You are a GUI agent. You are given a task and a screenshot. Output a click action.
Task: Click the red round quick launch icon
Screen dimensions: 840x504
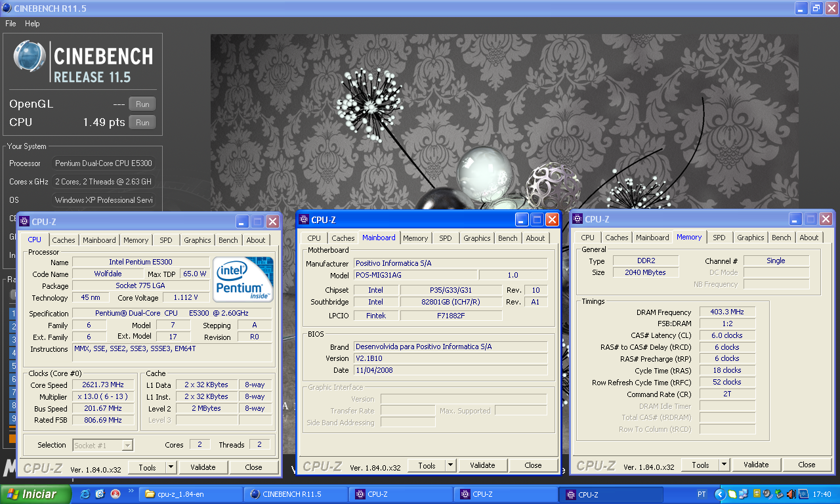pyautogui.click(x=115, y=494)
